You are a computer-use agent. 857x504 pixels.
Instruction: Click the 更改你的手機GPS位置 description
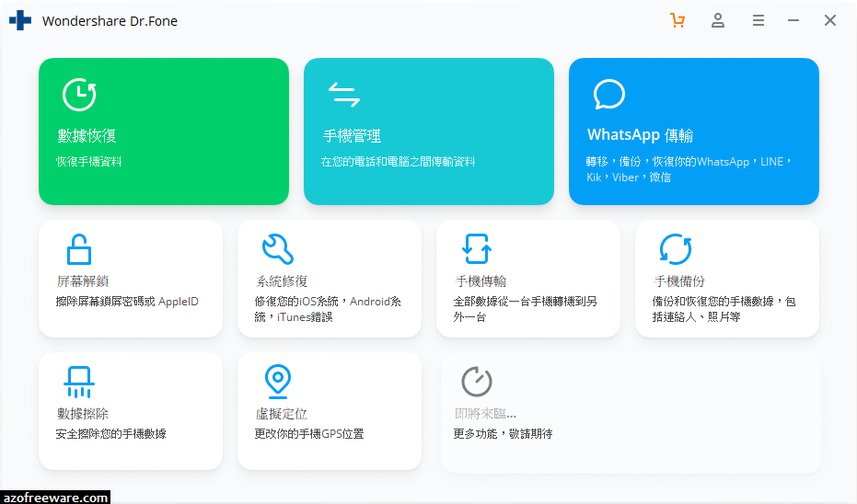click(x=309, y=433)
